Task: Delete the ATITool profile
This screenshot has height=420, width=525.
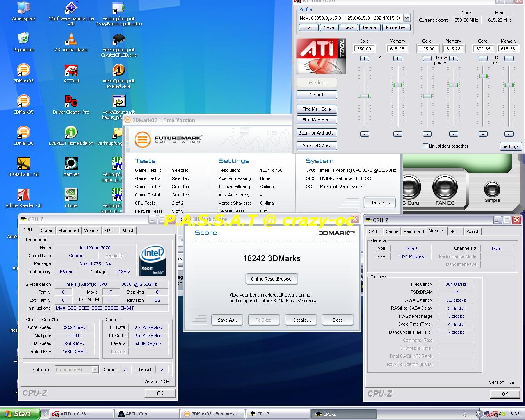Action: 369,27
